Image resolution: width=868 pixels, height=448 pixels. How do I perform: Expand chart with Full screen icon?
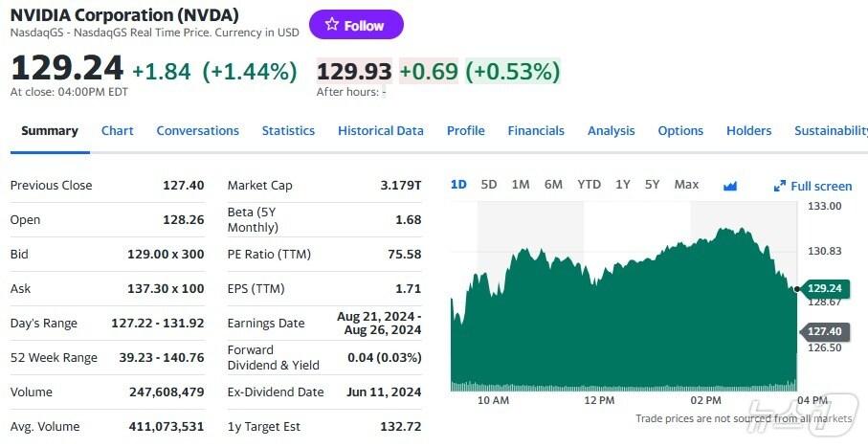click(813, 186)
